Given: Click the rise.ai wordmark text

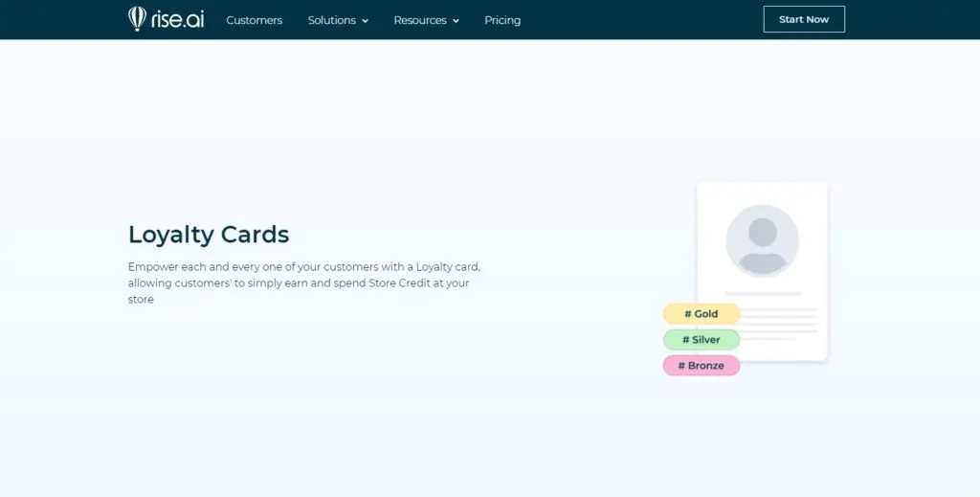Looking at the screenshot, I should 176,19.
